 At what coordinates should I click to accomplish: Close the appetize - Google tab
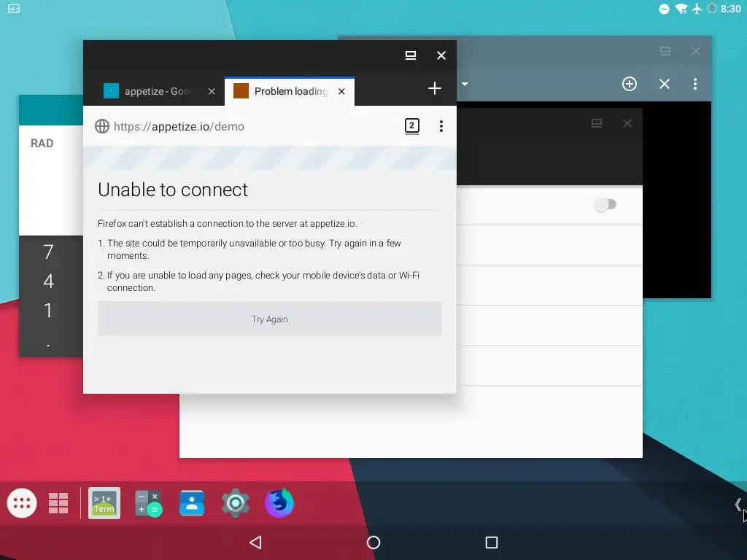(212, 91)
